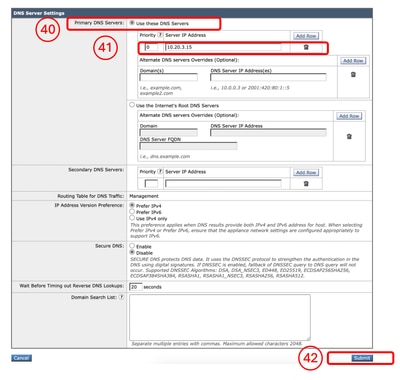Click the Routing Table for DNS Traffic label
Screen dimensions: 400x380
pyautogui.click(x=91, y=196)
